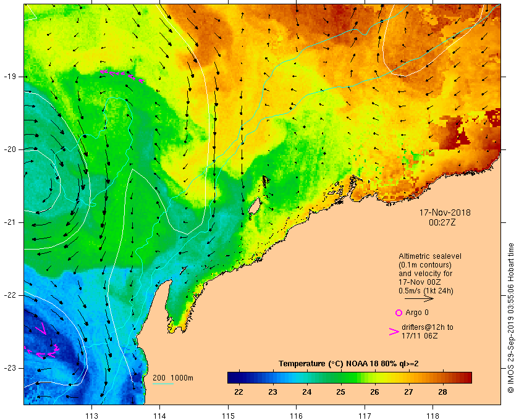Click the magenta drifter track near -19 latitude
519x420 pixels.
(x=122, y=75)
